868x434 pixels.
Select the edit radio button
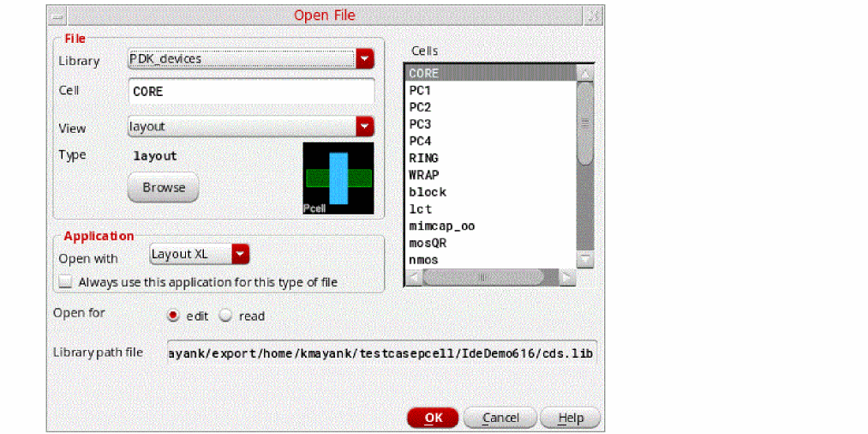click(173, 316)
